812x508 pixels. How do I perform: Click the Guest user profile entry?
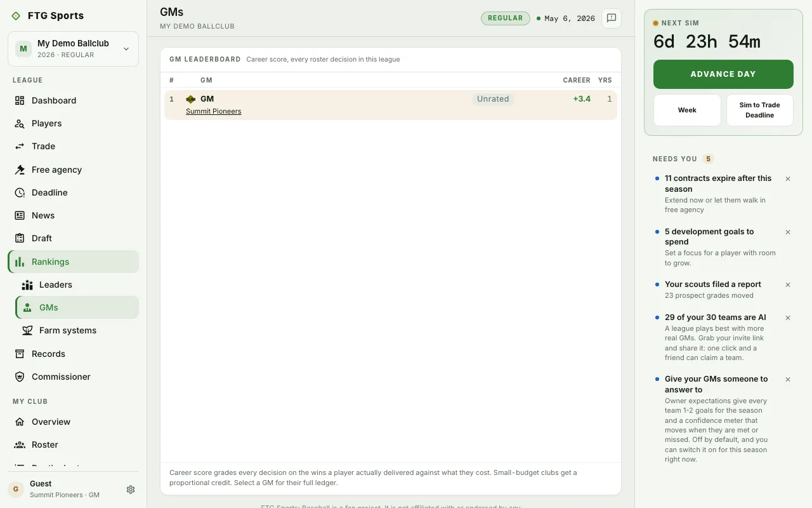(65, 489)
